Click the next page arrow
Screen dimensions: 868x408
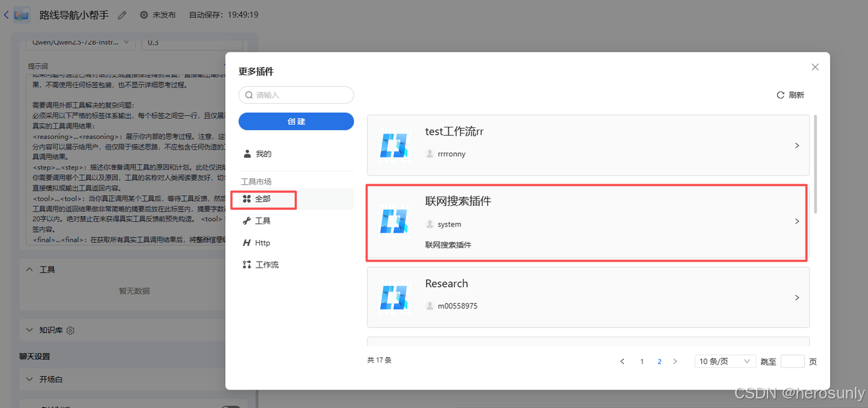click(x=675, y=361)
